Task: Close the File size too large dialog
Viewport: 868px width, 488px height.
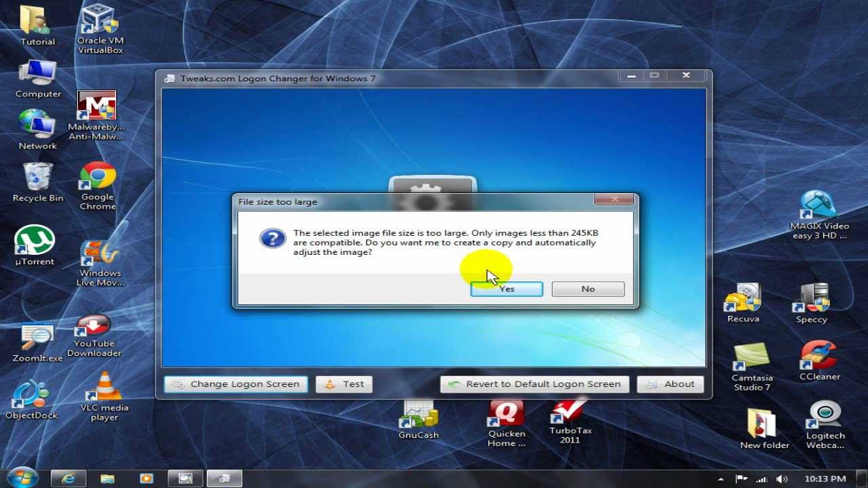Action: click(614, 199)
